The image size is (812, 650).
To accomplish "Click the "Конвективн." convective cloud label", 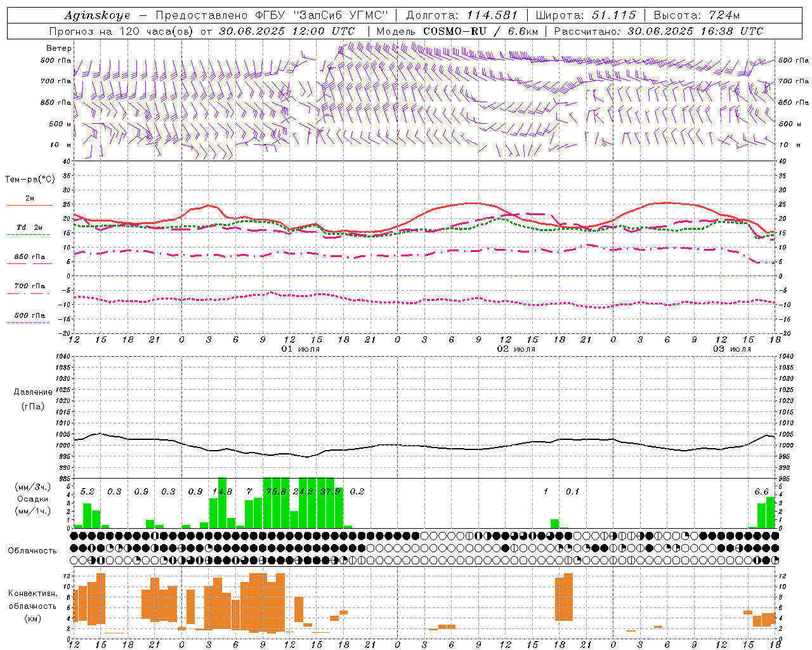I will pos(32,594).
